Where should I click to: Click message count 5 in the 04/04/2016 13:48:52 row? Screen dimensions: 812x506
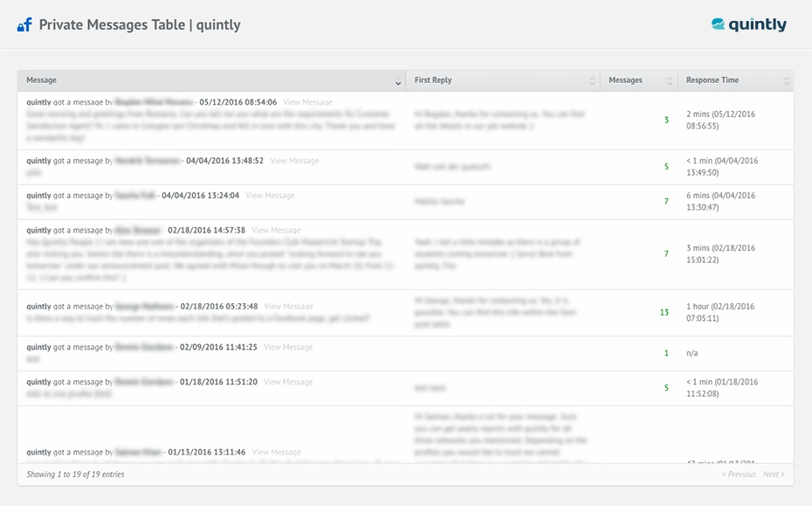666,166
